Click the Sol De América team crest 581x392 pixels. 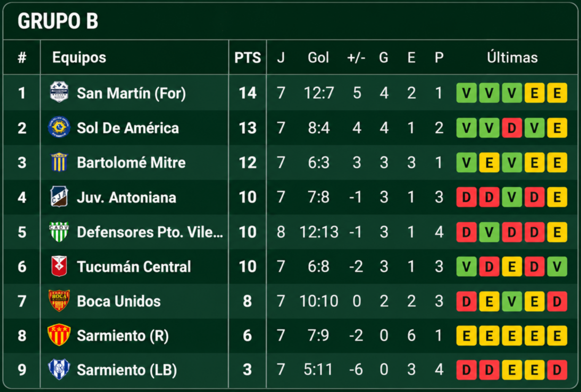tap(59, 127)
